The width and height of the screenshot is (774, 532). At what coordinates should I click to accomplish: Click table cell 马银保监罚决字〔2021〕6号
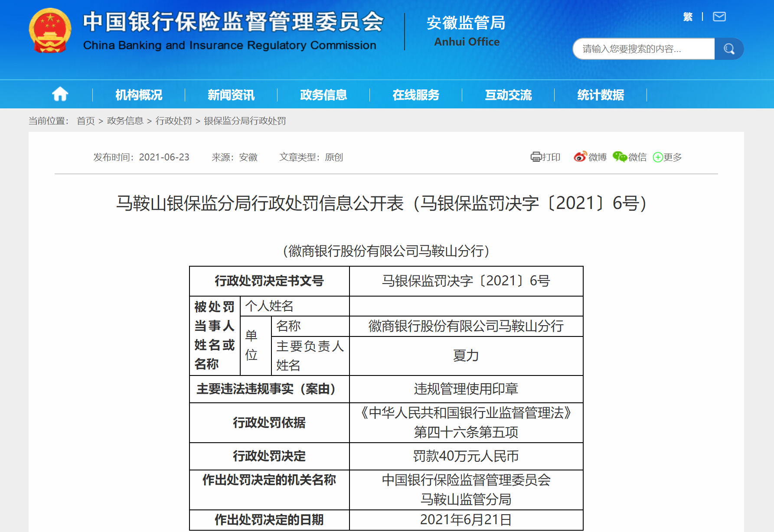click(x=466, y=281)
